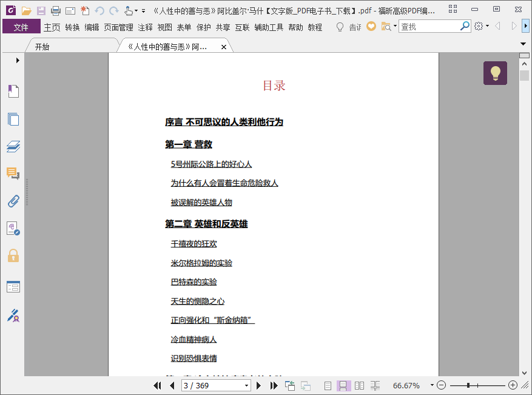Open the hand tool dropdown arrow
This screenshot has height=395, width=532.
pos(136,11)
